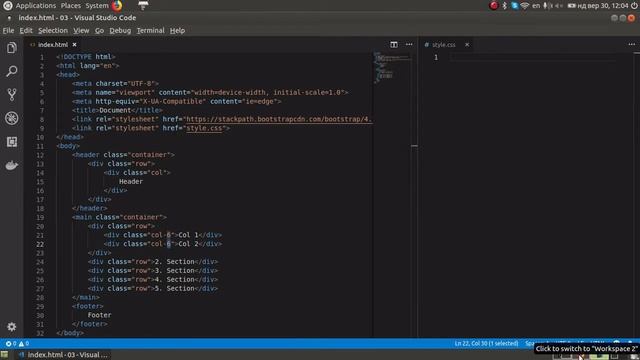Open the File menu

[x=8, y=31]
